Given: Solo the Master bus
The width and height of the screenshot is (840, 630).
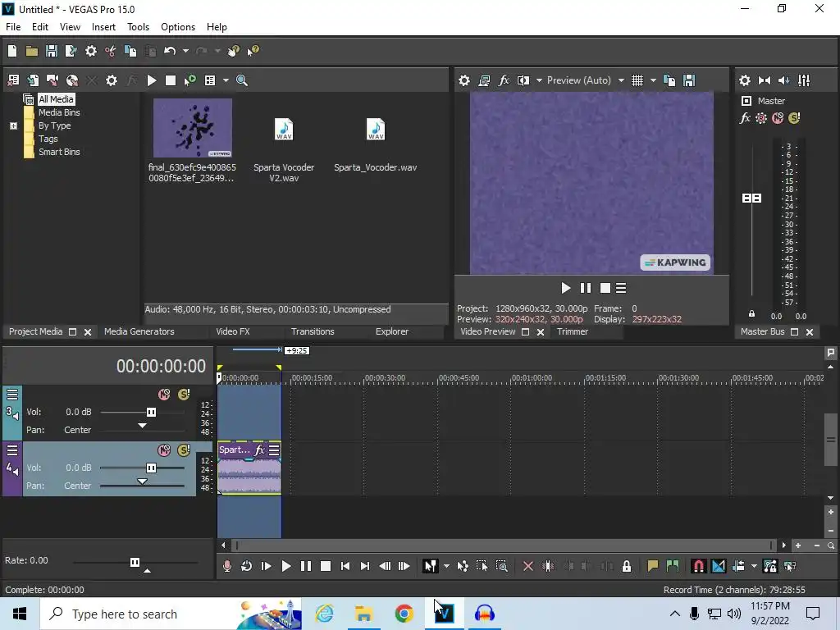Looking at the screenshot, I should tap(794, 118).
